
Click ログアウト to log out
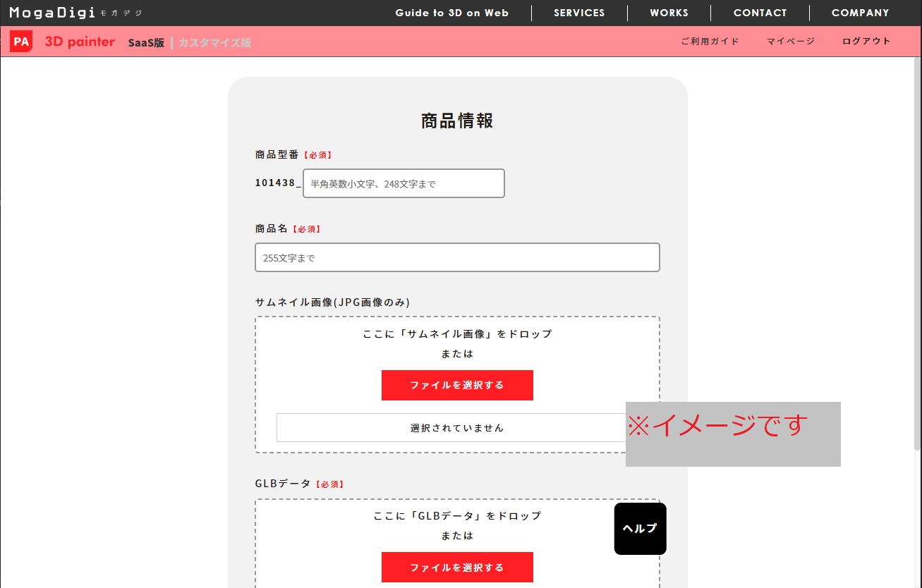pos(866,41)
